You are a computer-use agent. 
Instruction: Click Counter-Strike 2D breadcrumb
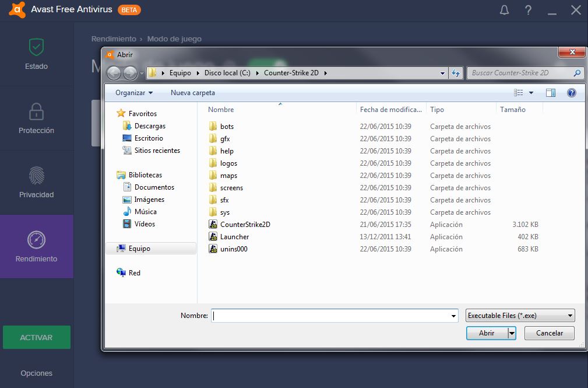pos(291,73)
